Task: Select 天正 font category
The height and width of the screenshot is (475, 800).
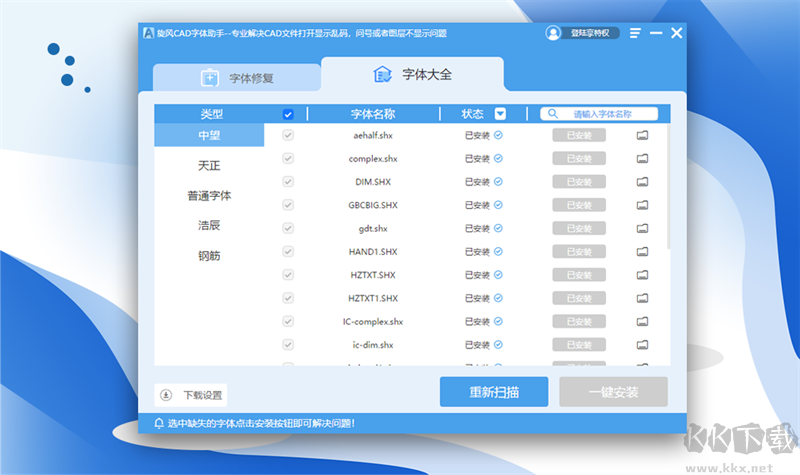Action: tap(209, 165)
